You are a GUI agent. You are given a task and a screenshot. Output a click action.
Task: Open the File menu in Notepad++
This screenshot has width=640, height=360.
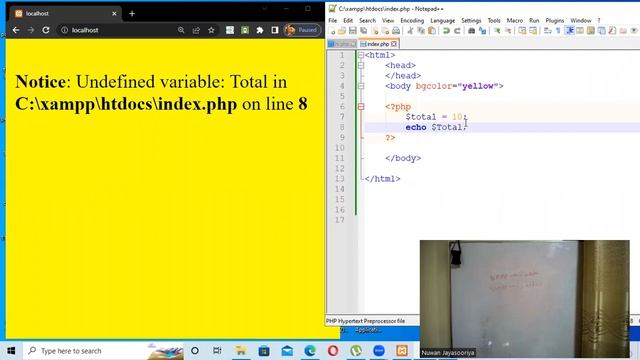[333, 20]
